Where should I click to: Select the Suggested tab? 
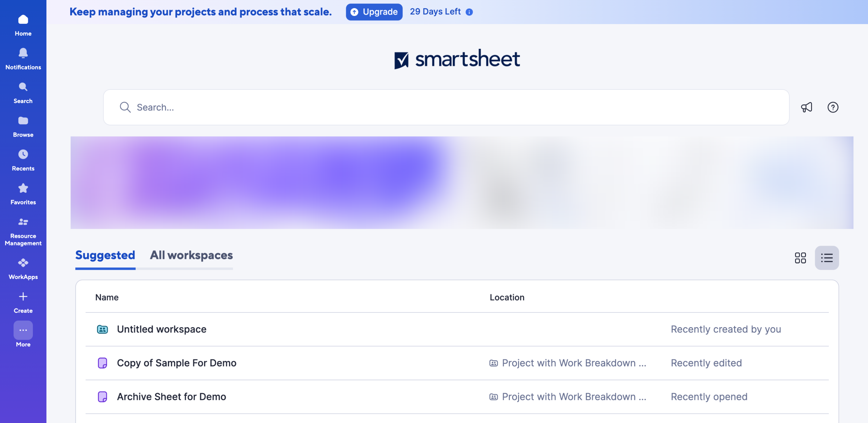click(105, 255)
